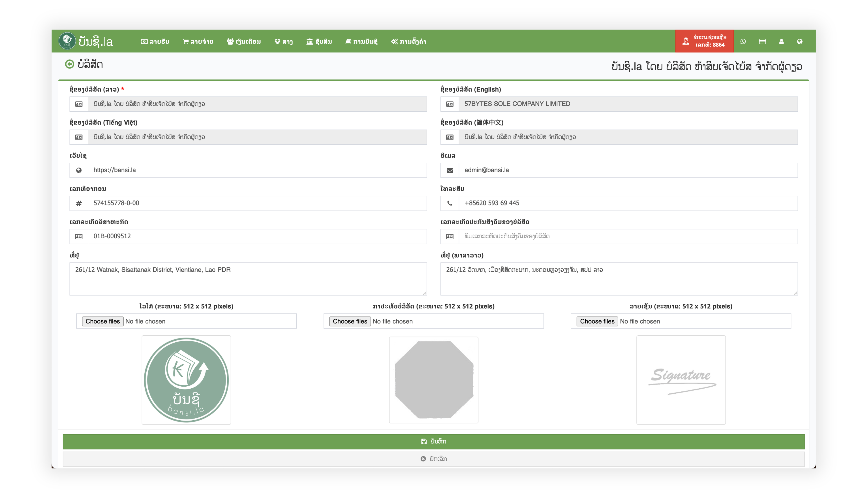
Task: Click the logo upload label above first file chooser
Action: tap(186, 306)
